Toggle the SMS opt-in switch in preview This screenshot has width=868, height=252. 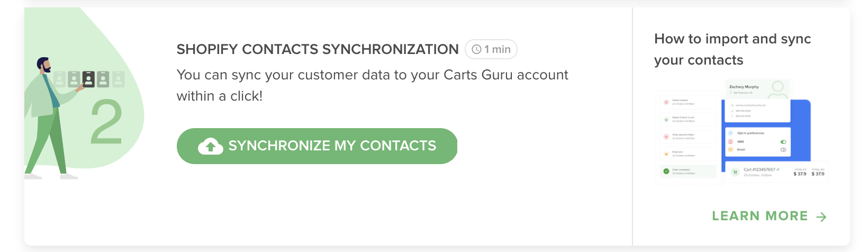pyautogui.click(x=783, y=142)
